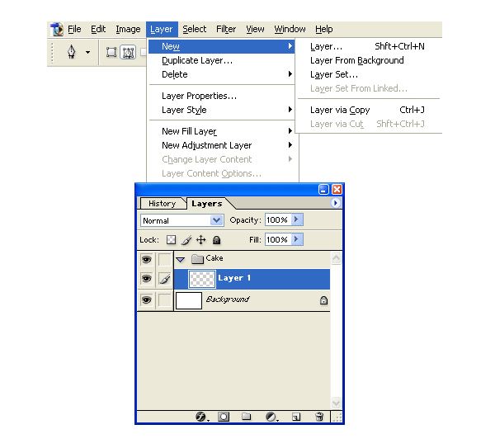The height and width of the screenshot is (448, 495).
Task: Create a new layer set folder icon
Action: tap(246, 417)
